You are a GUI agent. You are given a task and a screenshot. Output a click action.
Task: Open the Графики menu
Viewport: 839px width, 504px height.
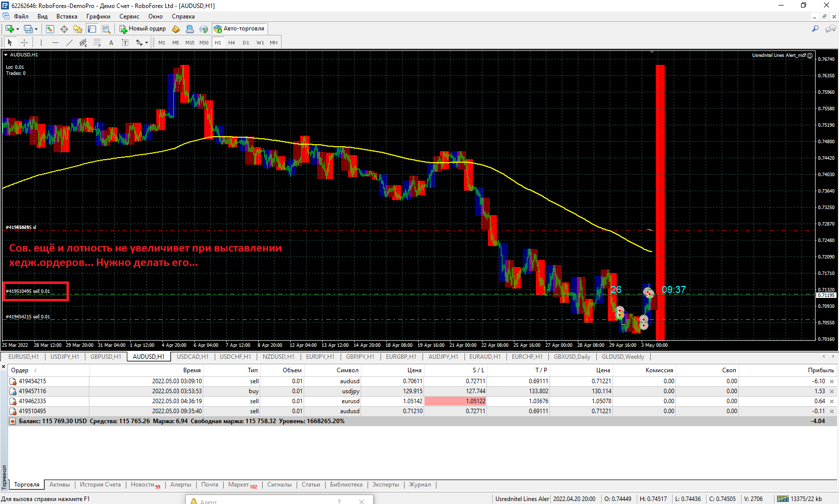[98, 16]
